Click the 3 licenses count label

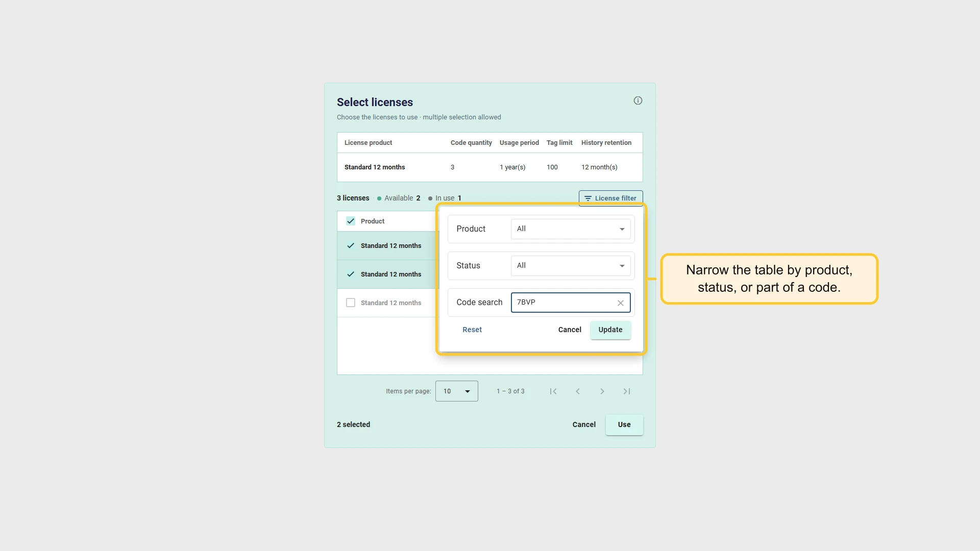click(x=353, y=198)
